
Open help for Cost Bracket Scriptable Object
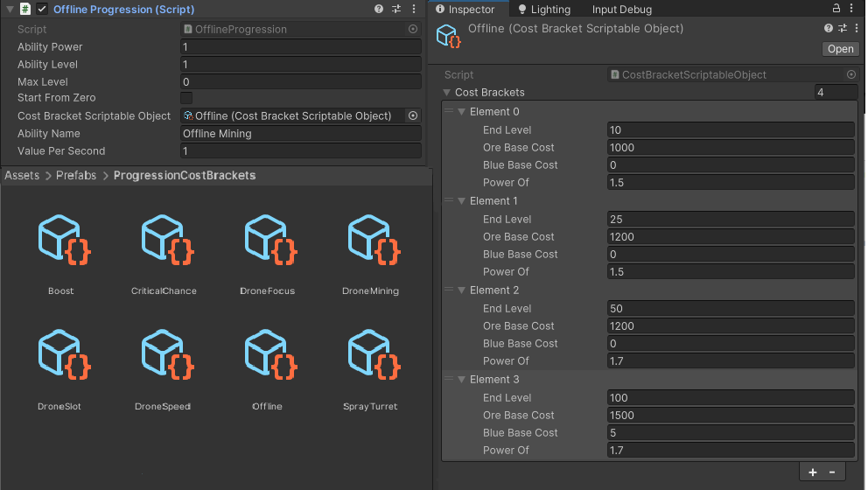tap(829, 28)
